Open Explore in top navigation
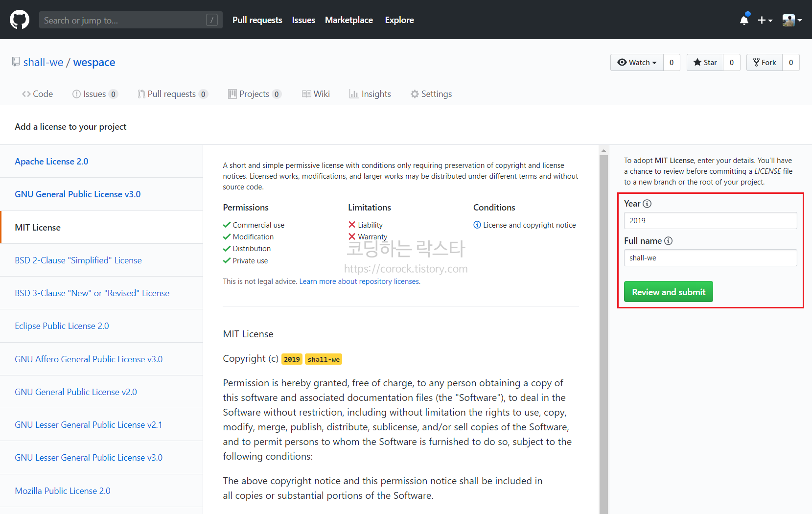This screenshot has height=514, width=812. 399,20
